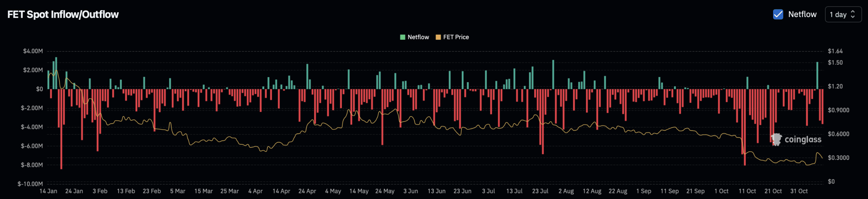Click the FET Spot Inflow/Outflow title

click(63, 14)
